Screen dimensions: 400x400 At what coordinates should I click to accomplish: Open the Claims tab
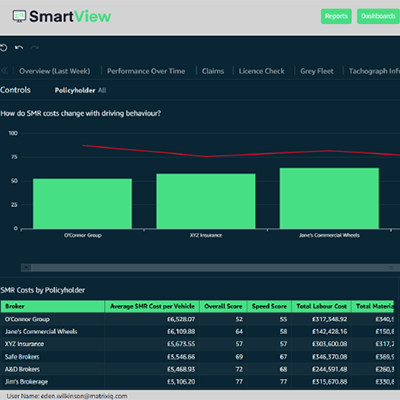coord(213,71)
